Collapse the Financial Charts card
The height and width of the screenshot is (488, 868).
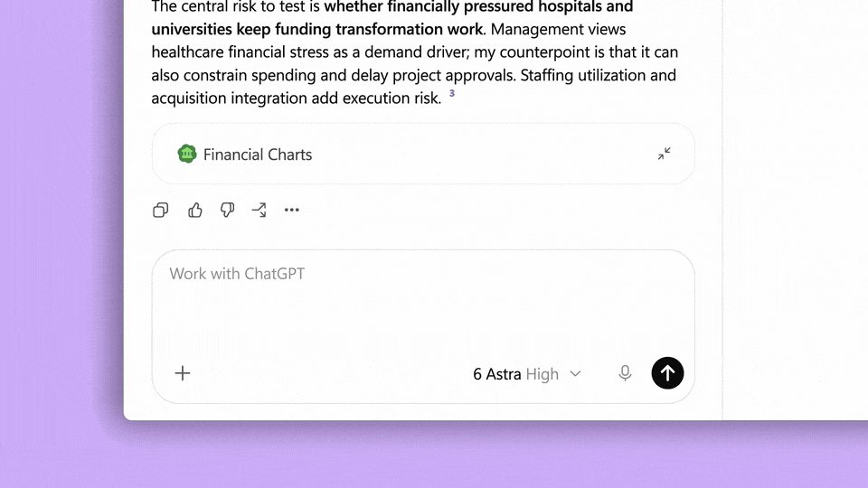(665, 154)
